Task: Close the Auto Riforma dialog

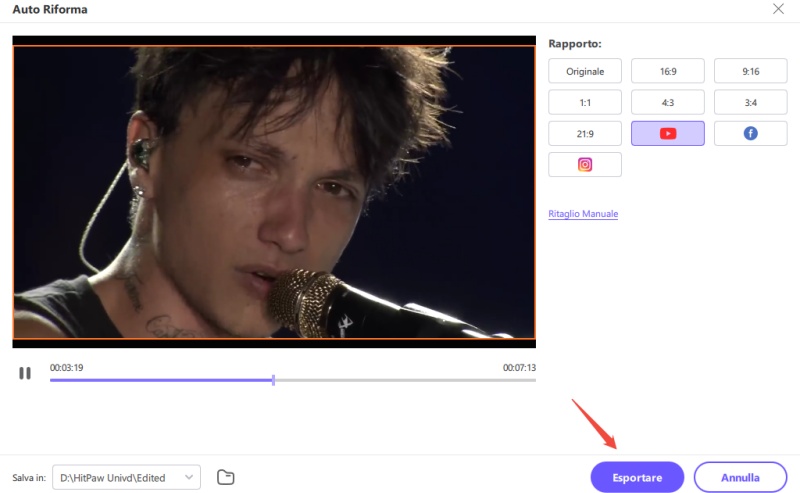Action: click(x=778, y=9)
